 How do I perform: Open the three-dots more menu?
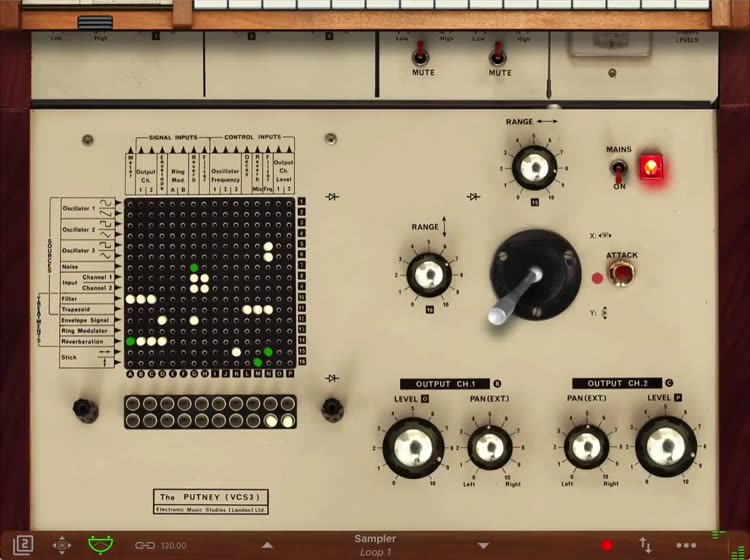pos(686,545)
